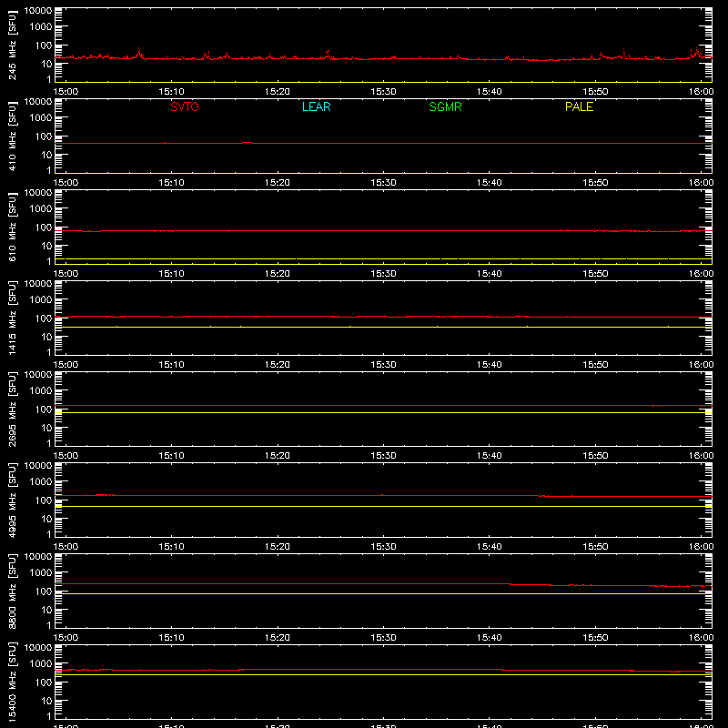Image resolution: width=728 pixels, height=728 pixels.
Task: Click 15:10 time label below 610 MHz plot
Action: pos(172,274)
